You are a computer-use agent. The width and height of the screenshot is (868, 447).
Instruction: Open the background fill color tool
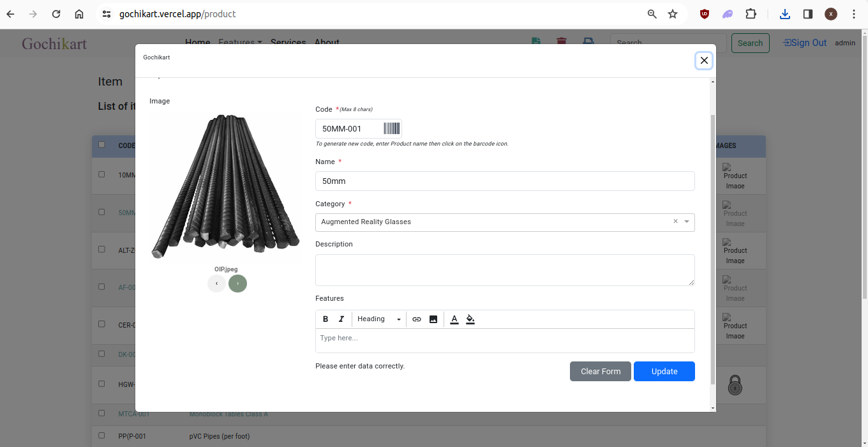click(470, 319)
